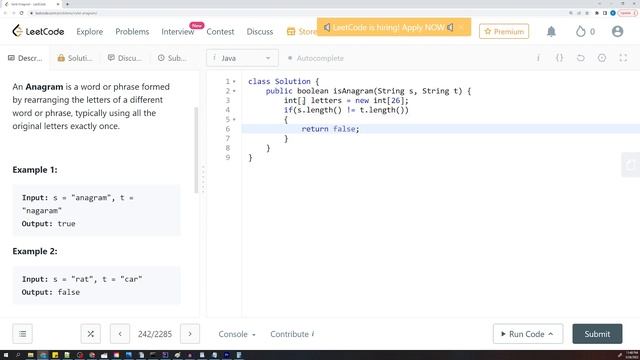Open a new browser tab
640x360 pixels.
(x=67, y=4)
